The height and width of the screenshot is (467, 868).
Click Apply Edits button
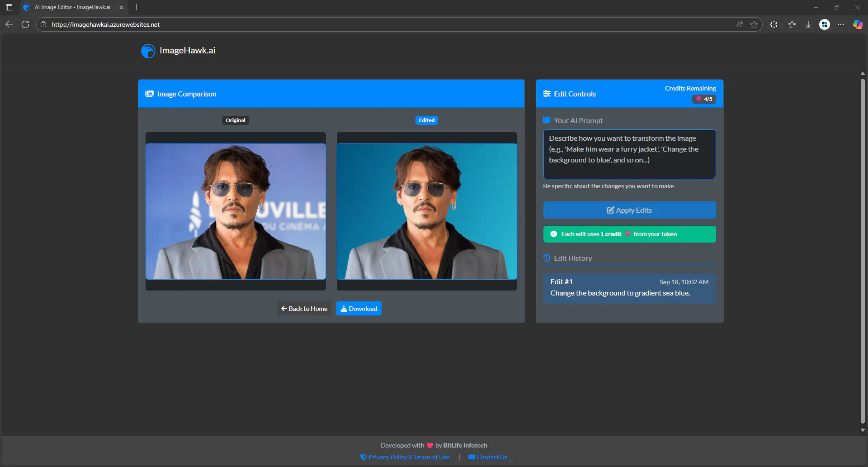click(629, 210)
